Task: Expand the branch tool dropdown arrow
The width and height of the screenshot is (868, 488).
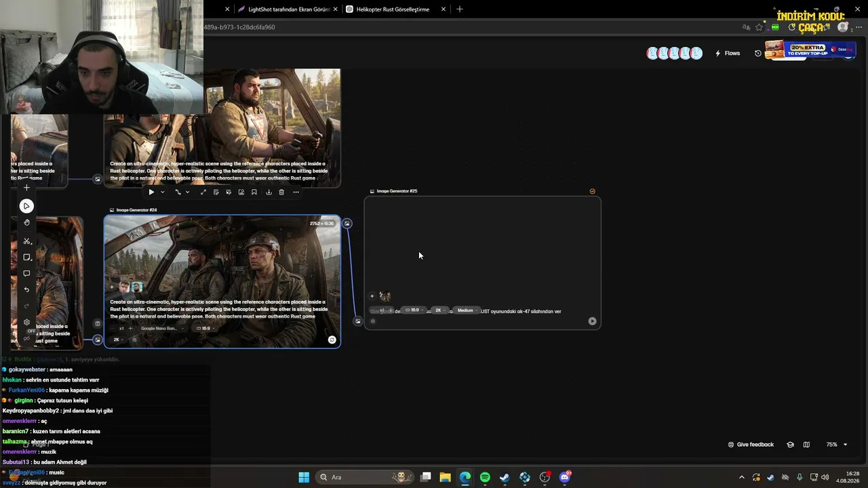Action: pos(187,192)
